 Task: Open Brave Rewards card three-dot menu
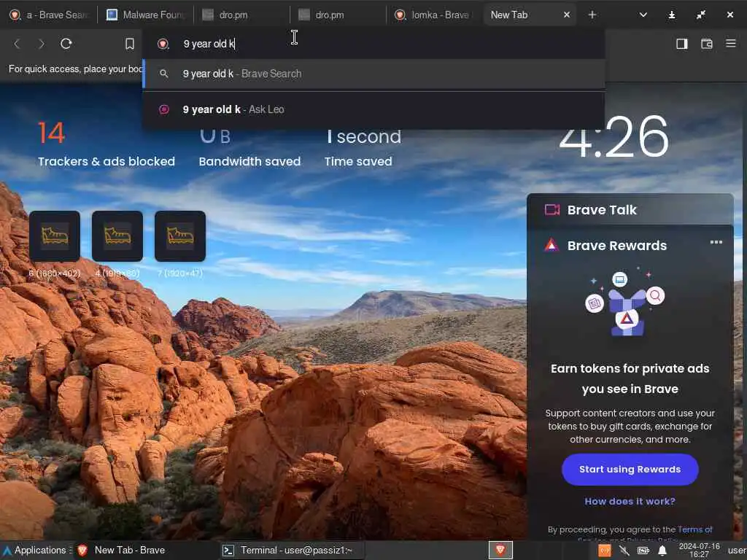tap(716, 242)
